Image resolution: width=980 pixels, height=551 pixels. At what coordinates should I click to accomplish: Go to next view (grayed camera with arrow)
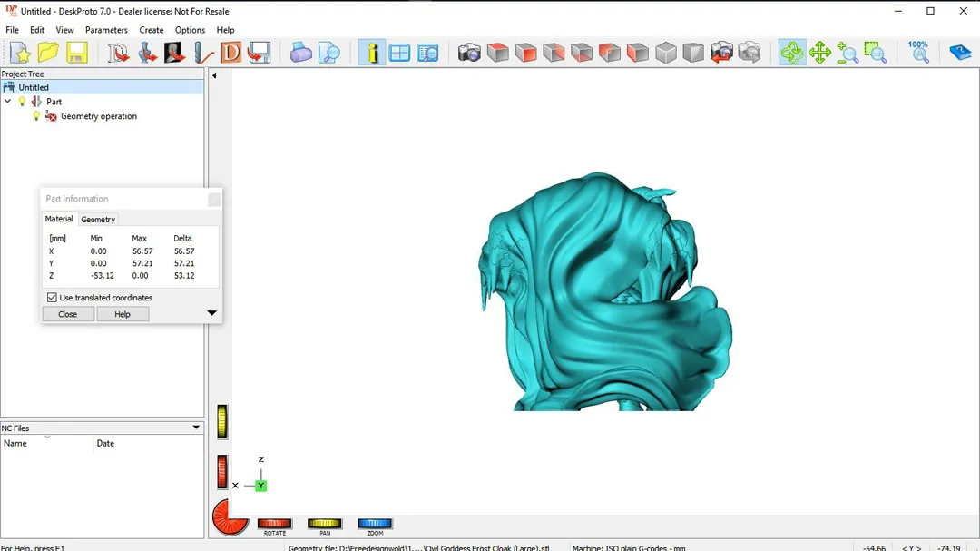coord(750,53)
